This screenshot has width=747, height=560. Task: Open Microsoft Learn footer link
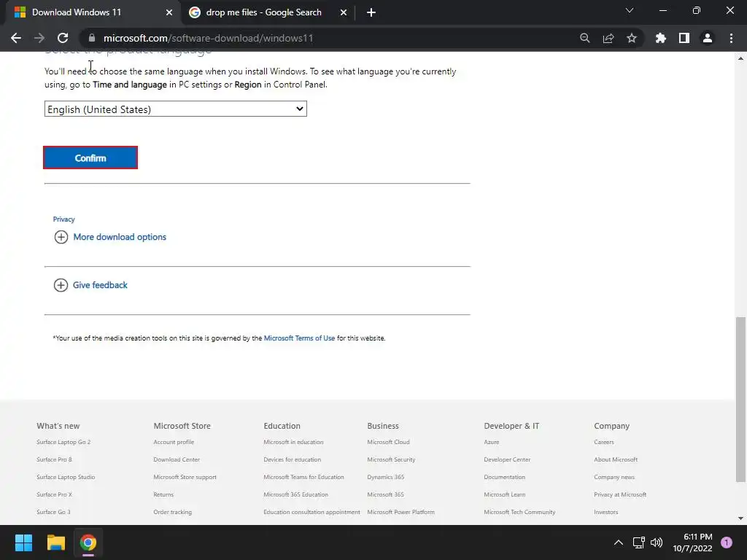[x=505, y=495]
